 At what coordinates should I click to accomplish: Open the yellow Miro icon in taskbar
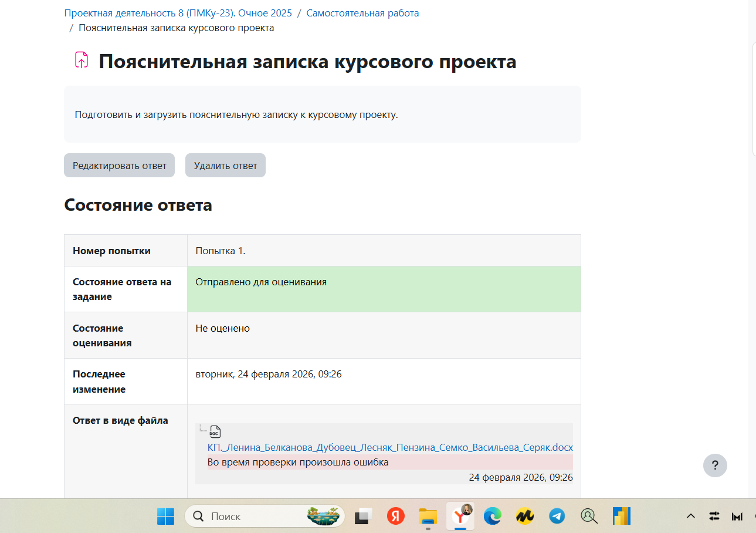[x=524, y=516]
